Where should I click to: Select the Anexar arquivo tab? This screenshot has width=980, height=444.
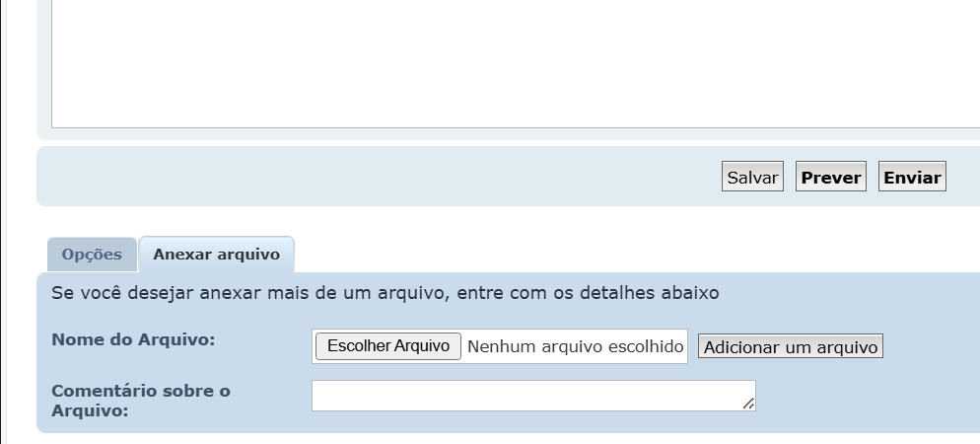[216, 255]
